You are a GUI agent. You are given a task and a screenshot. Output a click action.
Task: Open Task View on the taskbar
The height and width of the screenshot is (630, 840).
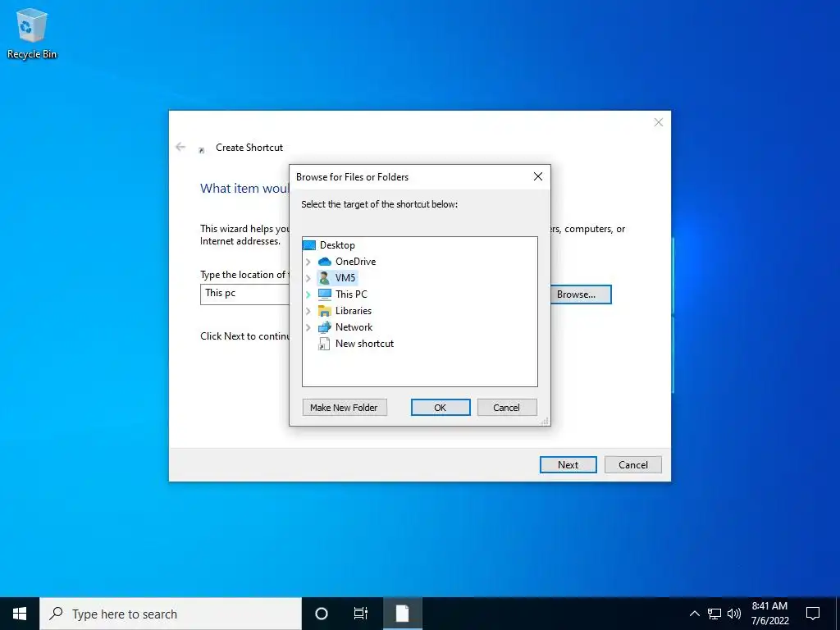click(x=361, y=614)
